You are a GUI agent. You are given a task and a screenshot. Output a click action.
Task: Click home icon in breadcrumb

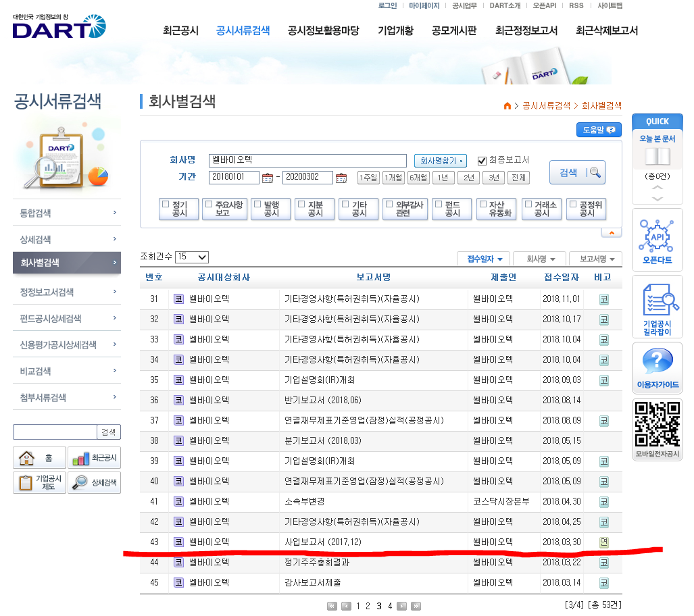[507, 106]
